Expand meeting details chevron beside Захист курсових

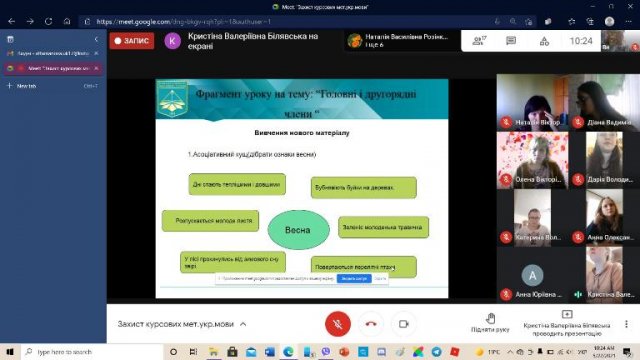(243, 324)
